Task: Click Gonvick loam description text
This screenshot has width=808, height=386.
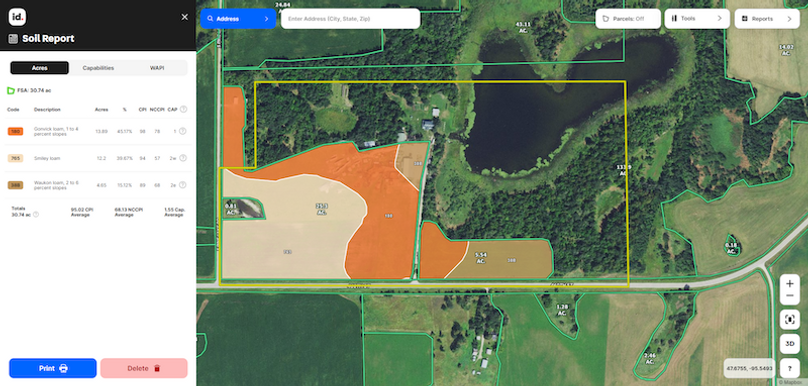Action: click(56, 131)
